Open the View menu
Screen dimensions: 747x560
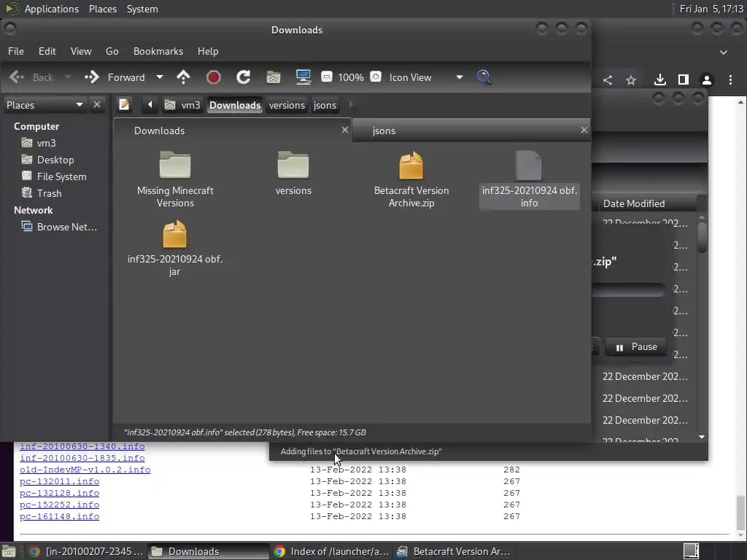coord(81,51)
